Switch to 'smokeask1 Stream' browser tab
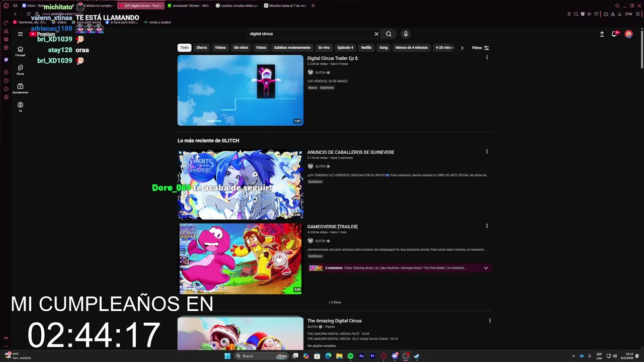This screenshot has width=644, height=362. pyautogui.click(x=189, y=6)
